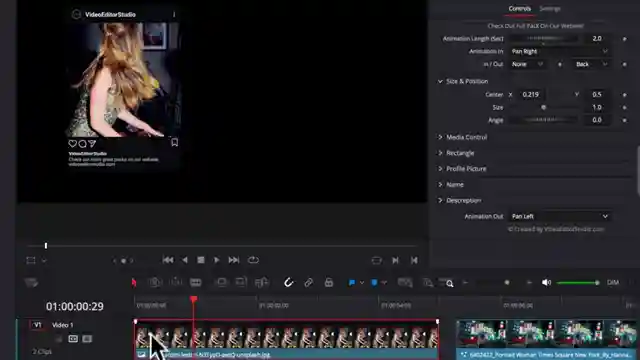Play the timeline forward
This screenshot has height=360, width=640.
216,260
